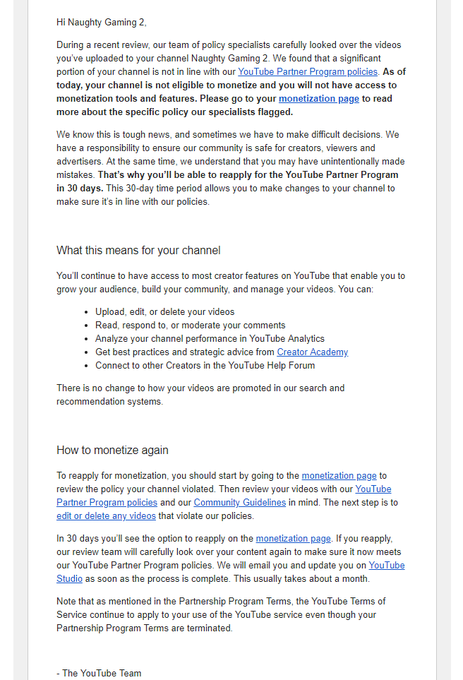
Task: Click the greeting 'Hi Naughty Gaming 2,'
Action: point(101,22)
